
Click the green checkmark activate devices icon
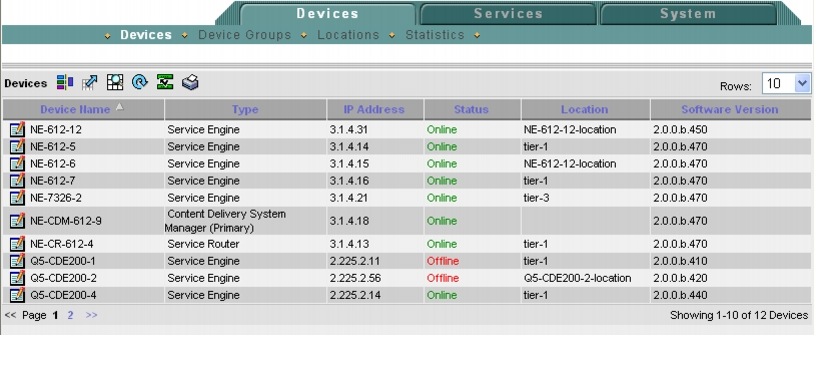tap(165, 82)
